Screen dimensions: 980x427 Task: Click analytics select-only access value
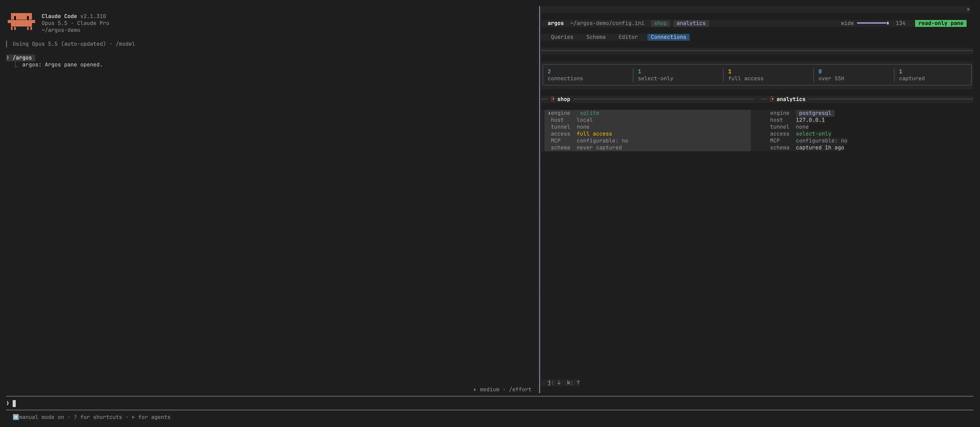click(813, 134)
